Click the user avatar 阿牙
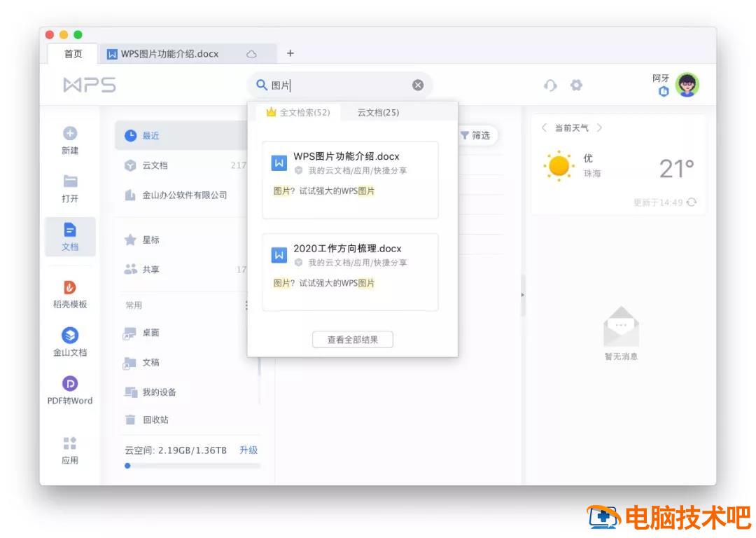 pyautogui.click(x=687, y=85)
